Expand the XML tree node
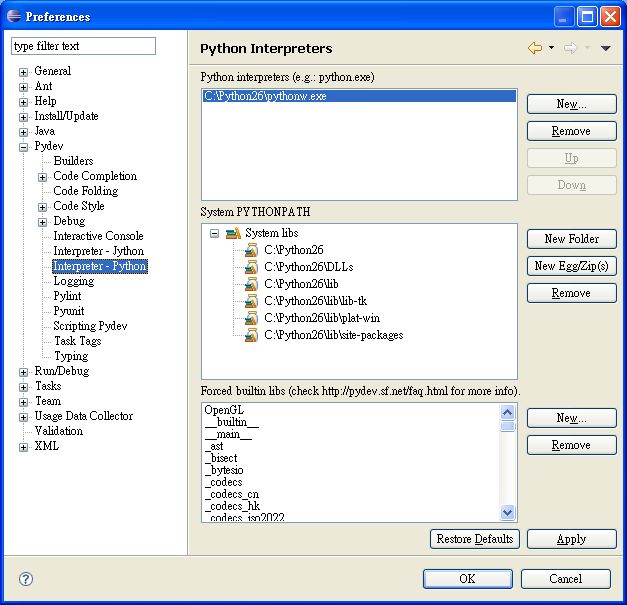 (x=23, y=447)
